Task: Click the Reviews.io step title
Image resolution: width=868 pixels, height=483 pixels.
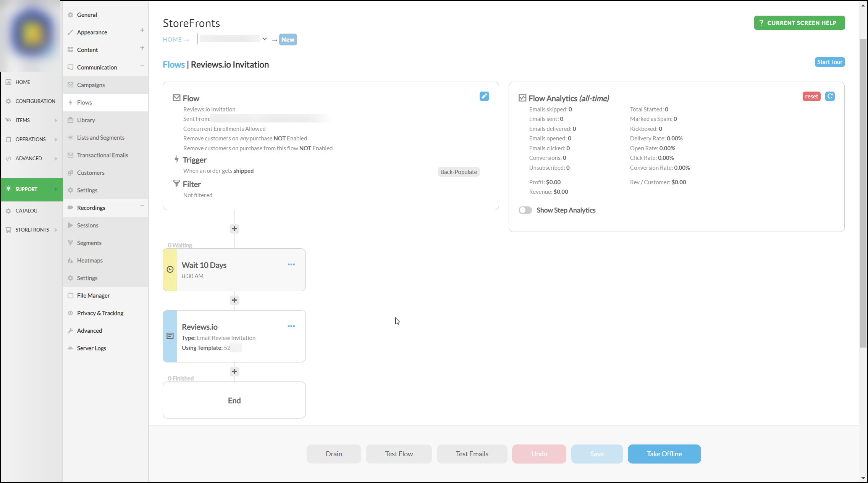Action: click(200, 327)
